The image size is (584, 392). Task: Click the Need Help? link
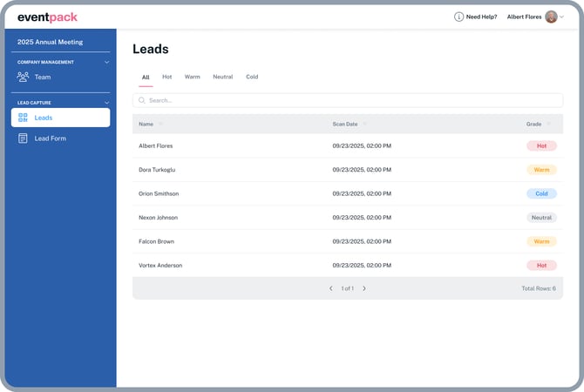(x=481, y=17)
